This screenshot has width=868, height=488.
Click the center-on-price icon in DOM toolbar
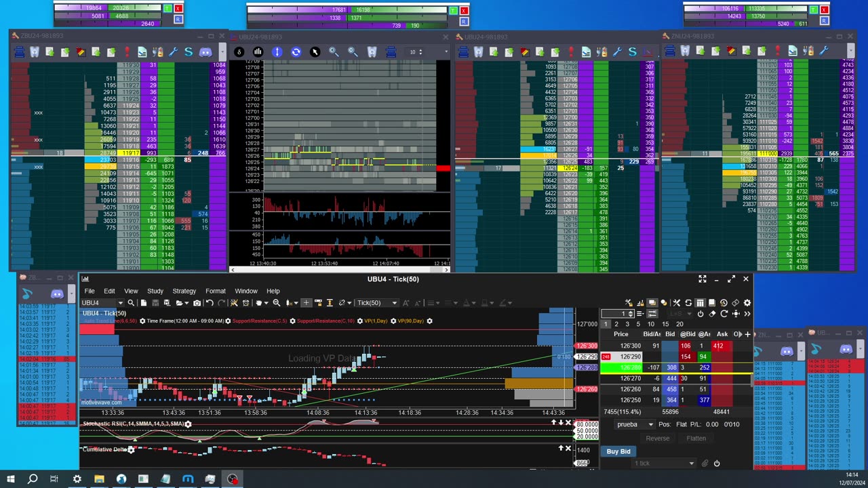click(736, 314)
